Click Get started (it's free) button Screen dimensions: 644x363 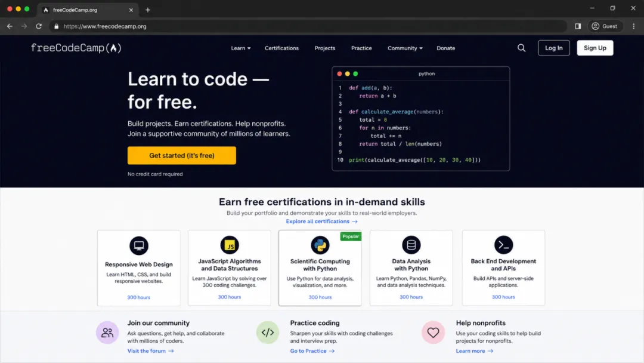coord(182,155)
